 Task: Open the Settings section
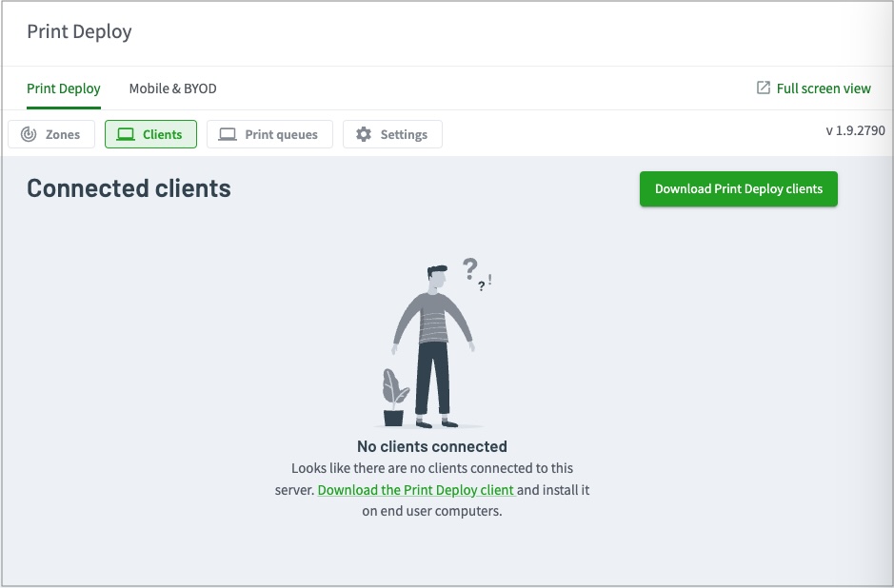click(392, 134)
